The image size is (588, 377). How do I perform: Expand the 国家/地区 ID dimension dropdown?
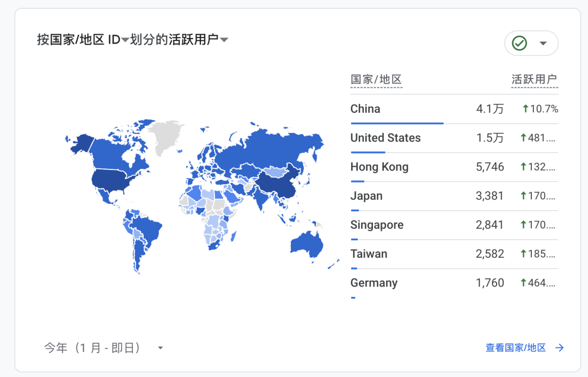click(125, 40)
